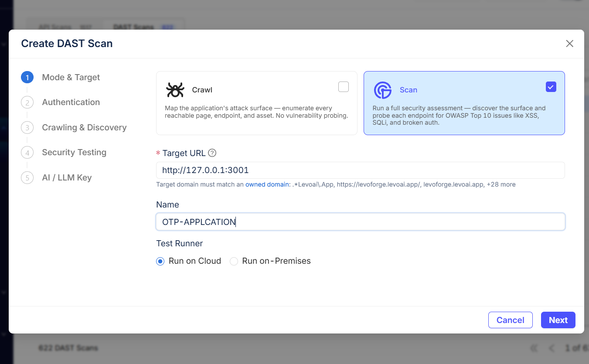Select the Crawl mode card description

coord(256,112)
